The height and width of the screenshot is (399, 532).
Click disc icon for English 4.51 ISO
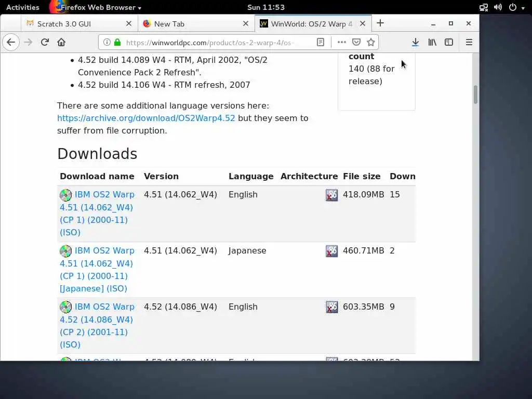coord(66,195)
